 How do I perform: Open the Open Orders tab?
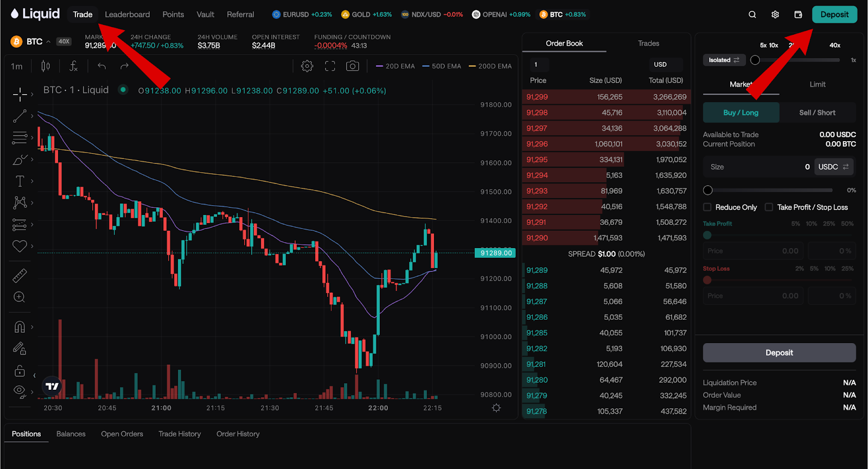click(x=122, y=434)
